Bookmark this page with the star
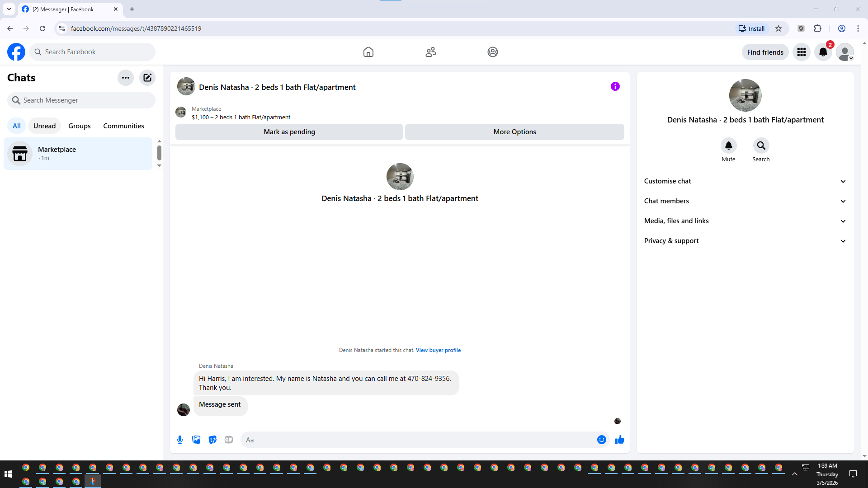868x488 pixels. click(778, 28)
